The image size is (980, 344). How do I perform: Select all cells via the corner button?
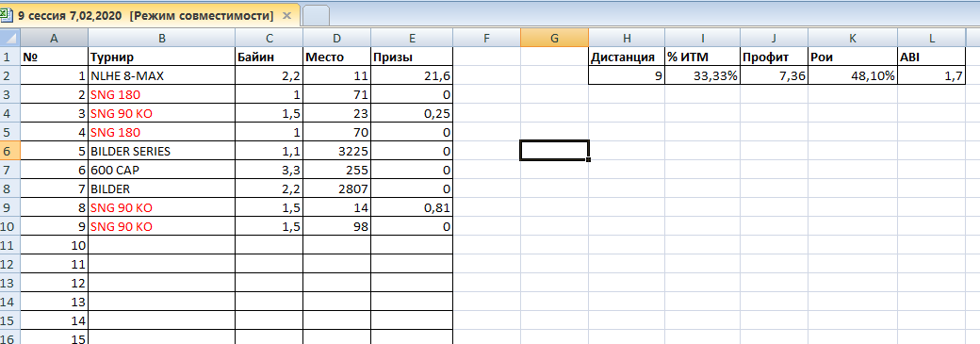point(9,39)
